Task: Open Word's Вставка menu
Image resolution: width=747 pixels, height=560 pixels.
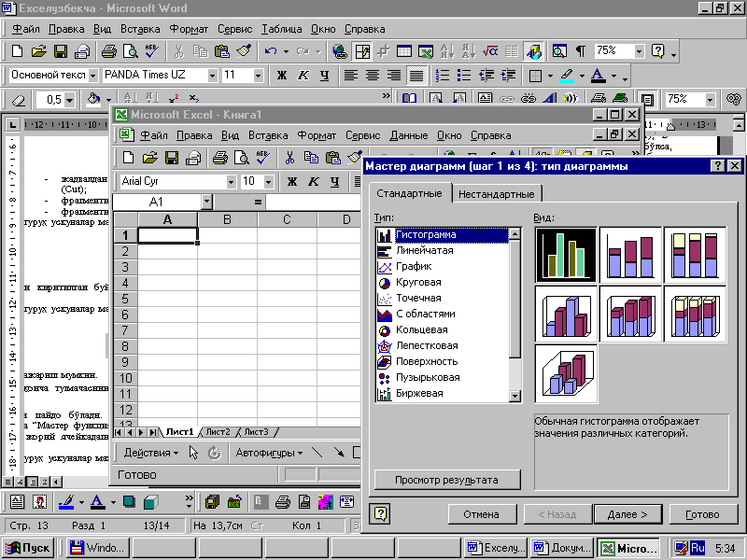Action: tap(140, 29)
